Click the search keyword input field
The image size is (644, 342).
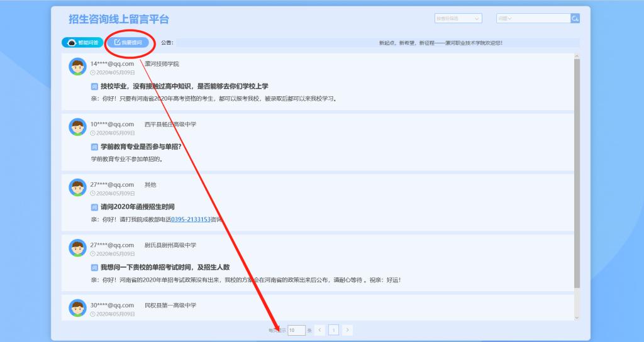pyautogui.click(x=541, y=19)
